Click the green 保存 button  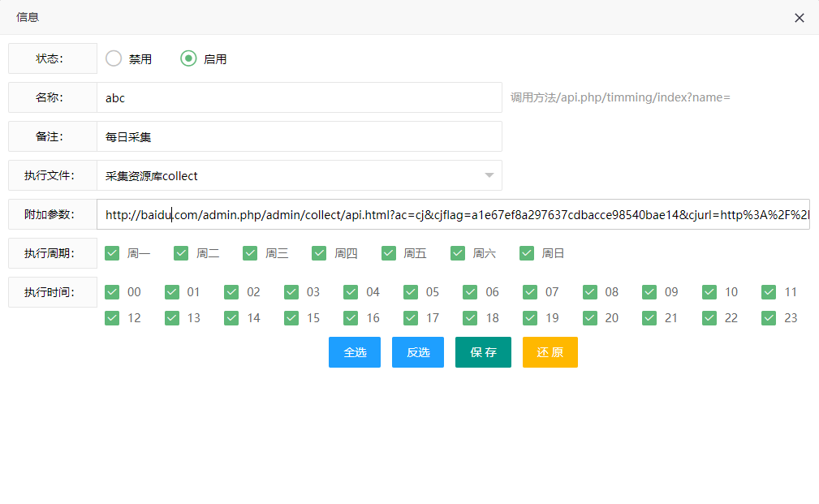click(483, 352)
